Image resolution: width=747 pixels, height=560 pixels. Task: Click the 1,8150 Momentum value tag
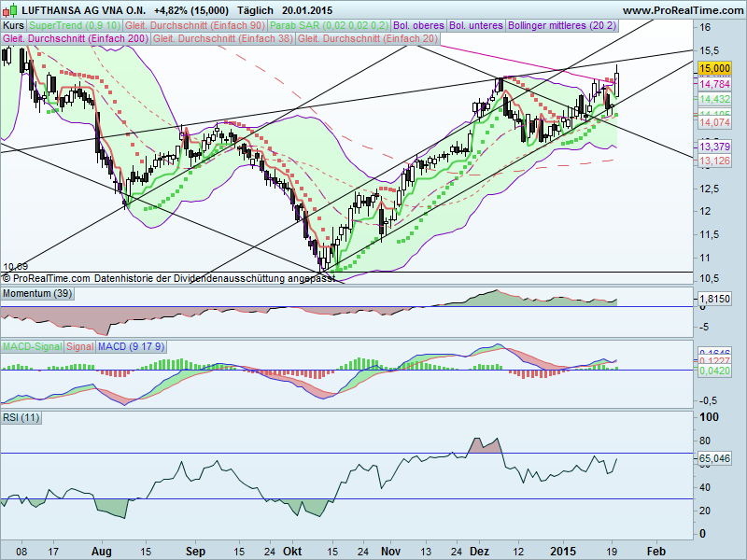[x=714, y=299]
